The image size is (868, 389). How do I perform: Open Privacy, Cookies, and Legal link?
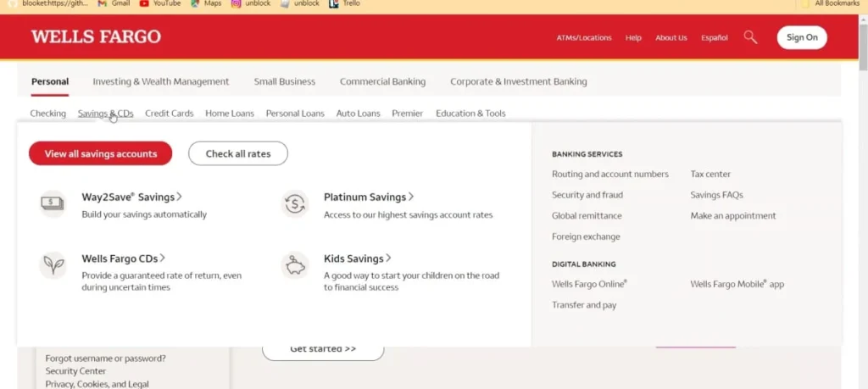(97, 383)
